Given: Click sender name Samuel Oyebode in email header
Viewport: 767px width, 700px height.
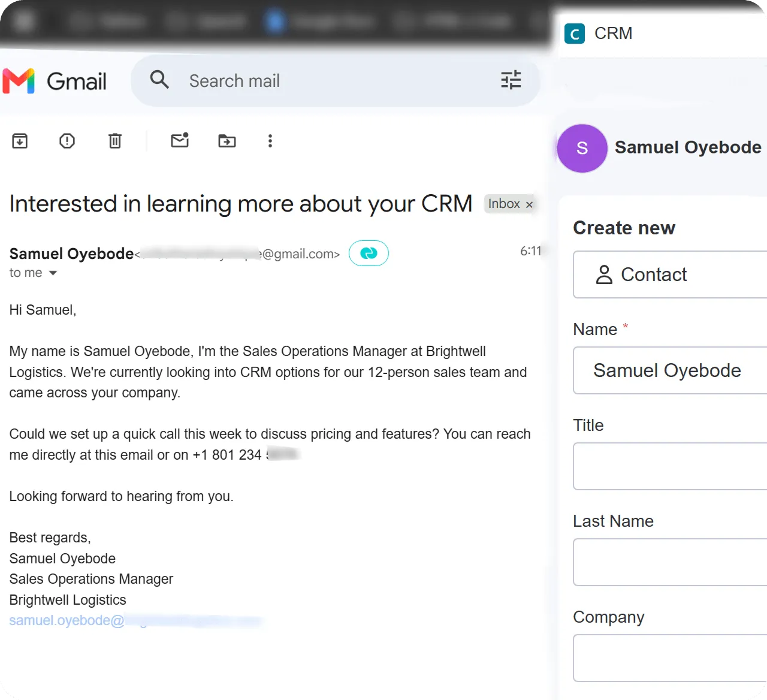Looking at the screenshot, I should [x=71, y=254].
